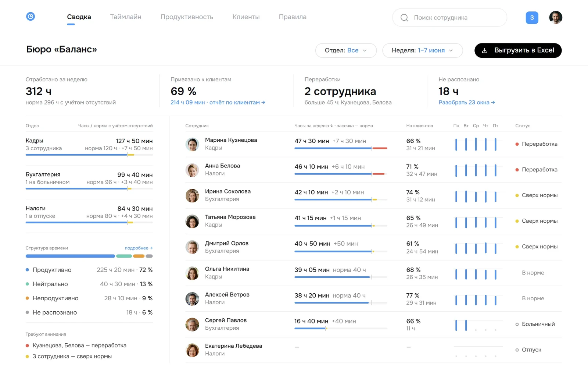Click the Отпуск status for Екатерина Лебедева
The width and height of the screenshot is (588, 368).
click(528, 350)
